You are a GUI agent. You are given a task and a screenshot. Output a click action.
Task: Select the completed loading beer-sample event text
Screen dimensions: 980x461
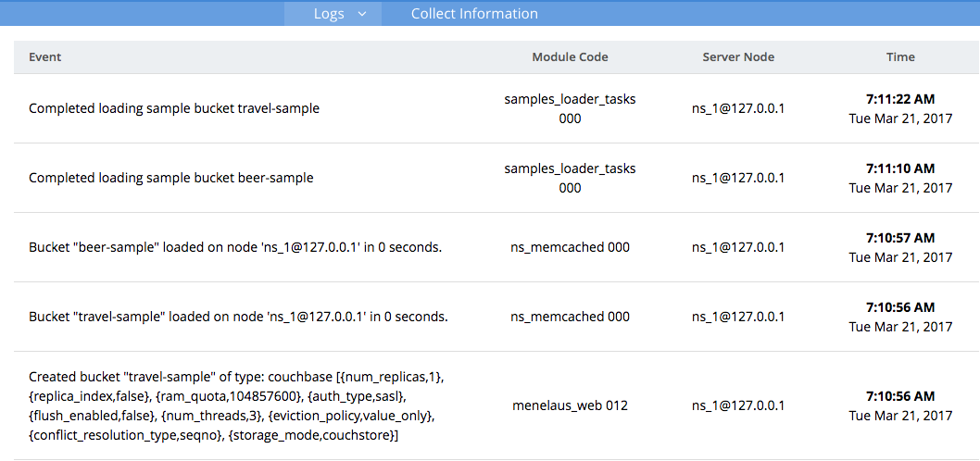pos(171,178)
